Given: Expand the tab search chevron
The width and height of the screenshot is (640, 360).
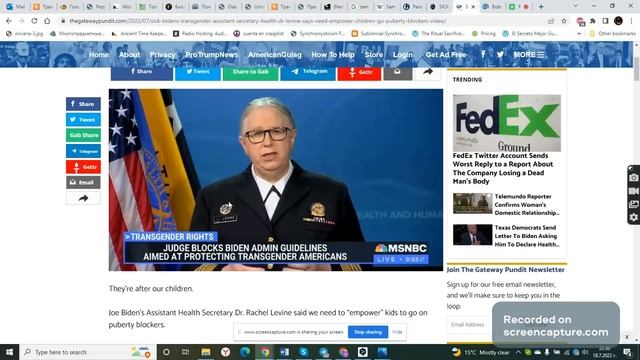Looking at the screenshot, I should coord(575,6).
